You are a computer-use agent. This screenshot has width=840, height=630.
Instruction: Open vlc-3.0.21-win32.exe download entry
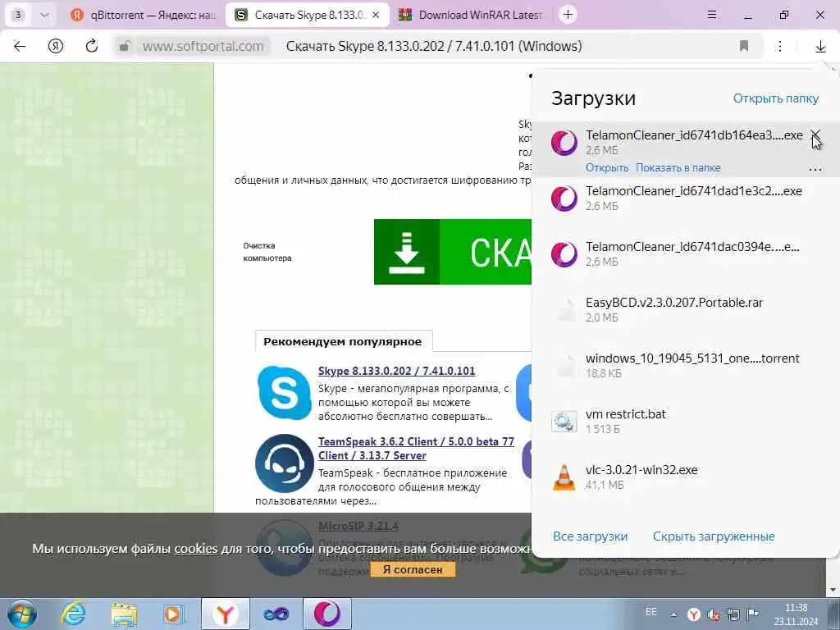(686, 477)
